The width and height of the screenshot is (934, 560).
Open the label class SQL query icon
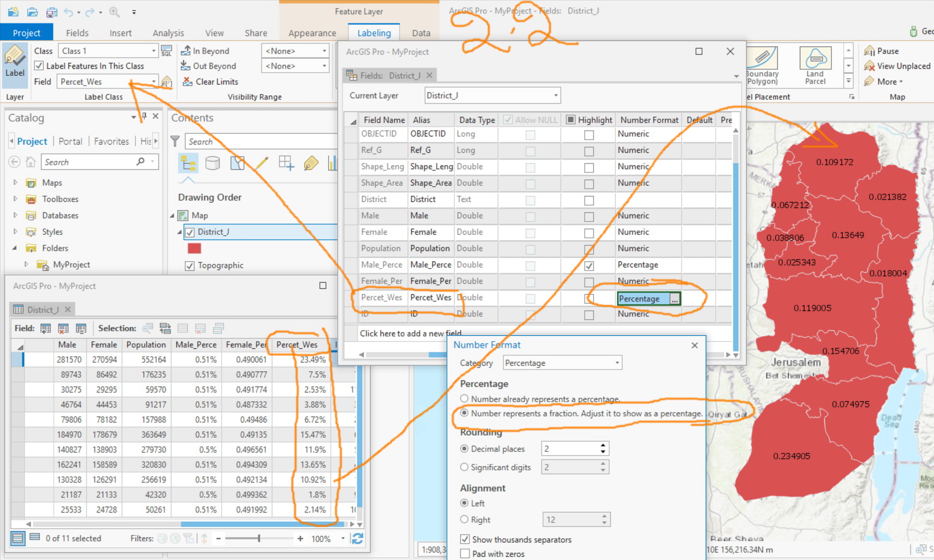(166, 51)
